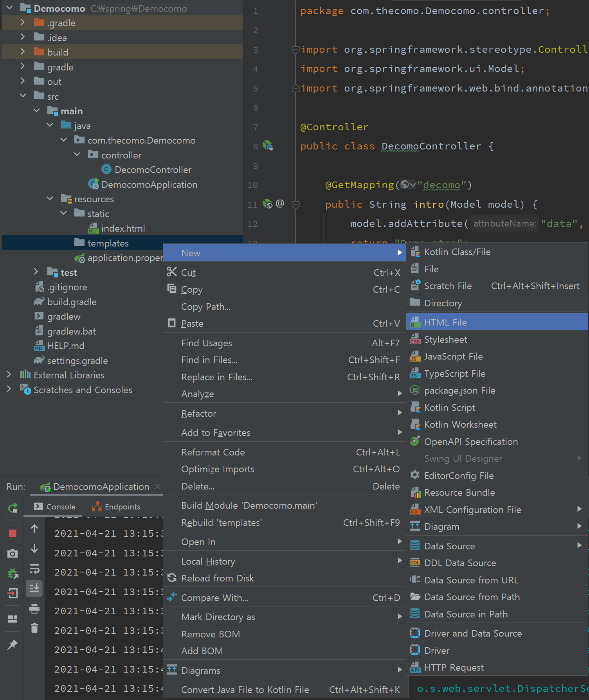
Task: Click the request mapping gutter icon on line 11
Action: (267, 204)
